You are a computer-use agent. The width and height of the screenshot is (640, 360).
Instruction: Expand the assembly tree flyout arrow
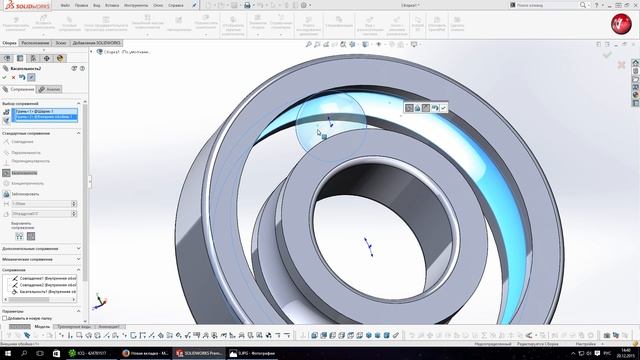click(x=91, y=52)
